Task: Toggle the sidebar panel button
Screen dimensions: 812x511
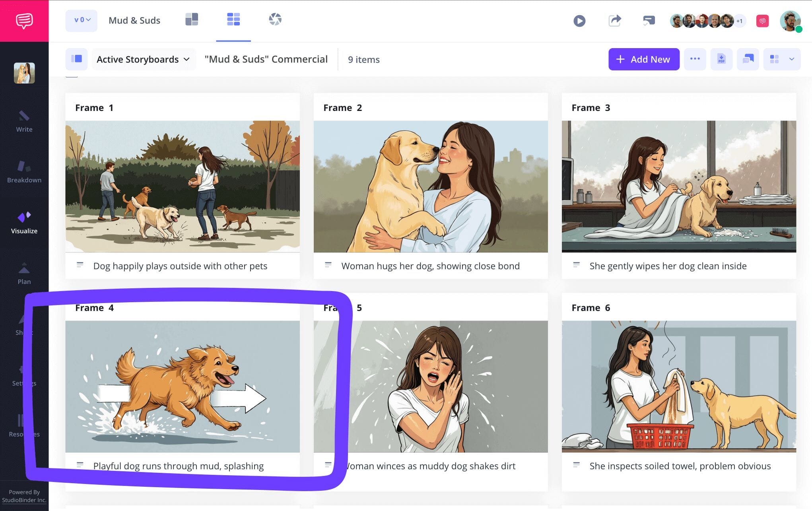Action: click(76, 59)
